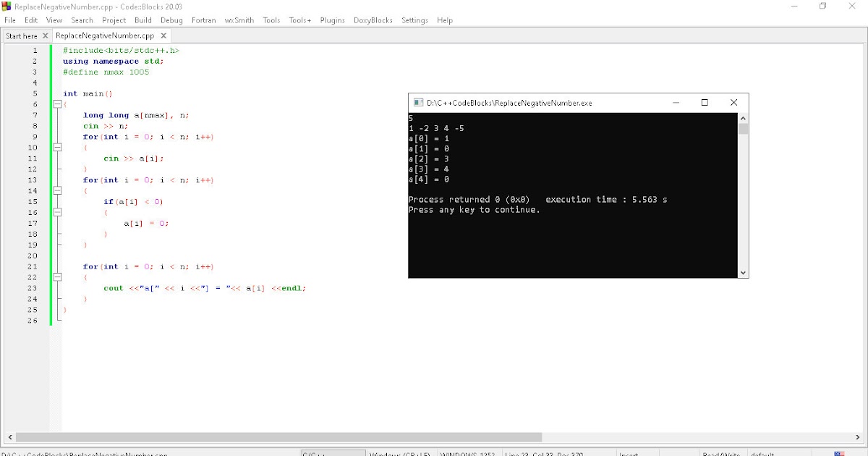Minimize the console output window
The height and width of the screenshot is (456, 868).
(x=676, y=103)
